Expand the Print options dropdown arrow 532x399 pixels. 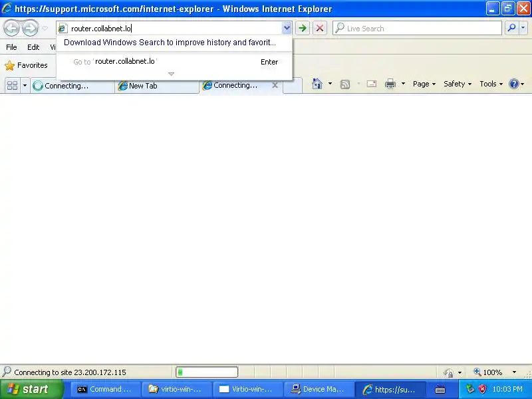(403, 84)
